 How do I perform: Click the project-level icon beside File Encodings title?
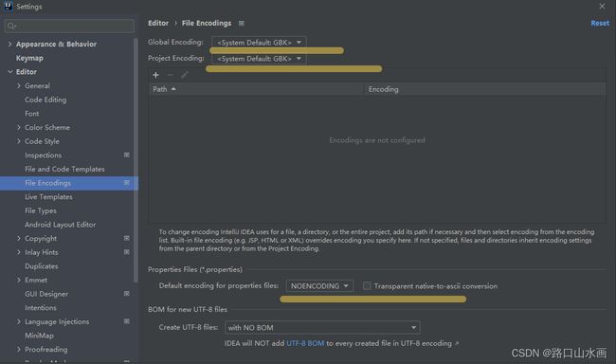tap(242, 23)
